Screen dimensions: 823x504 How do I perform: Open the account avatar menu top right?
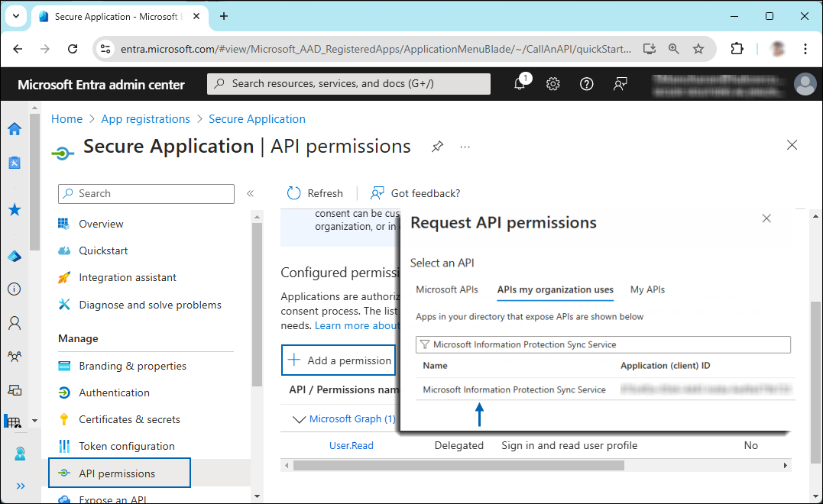tap(805, 84)
